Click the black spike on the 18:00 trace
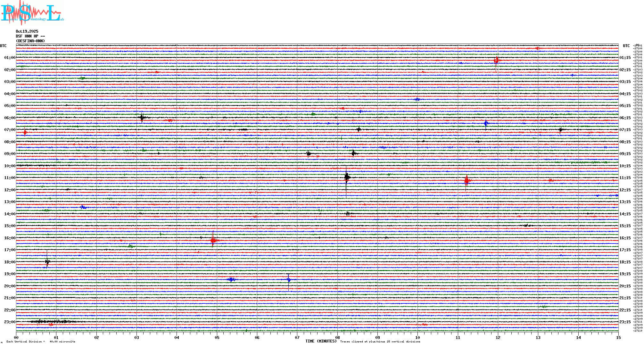 (x=47, y=261)
